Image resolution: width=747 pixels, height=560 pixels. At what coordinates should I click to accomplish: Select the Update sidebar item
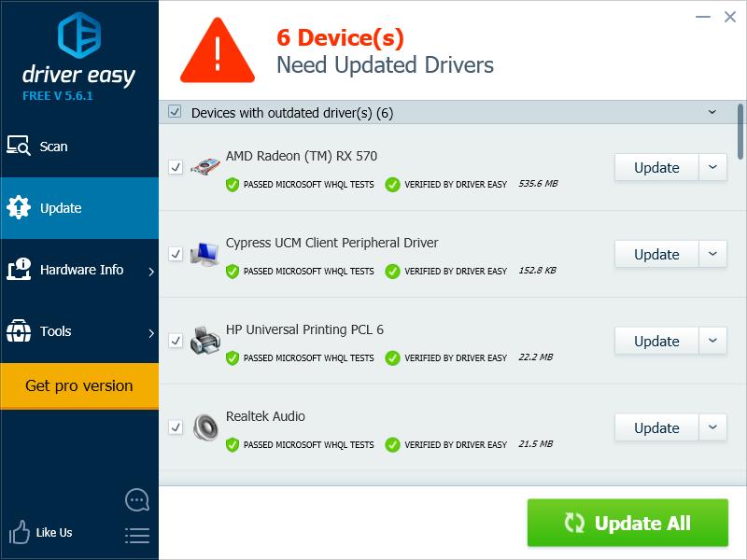pyautogui.click(x=79, y=207)
